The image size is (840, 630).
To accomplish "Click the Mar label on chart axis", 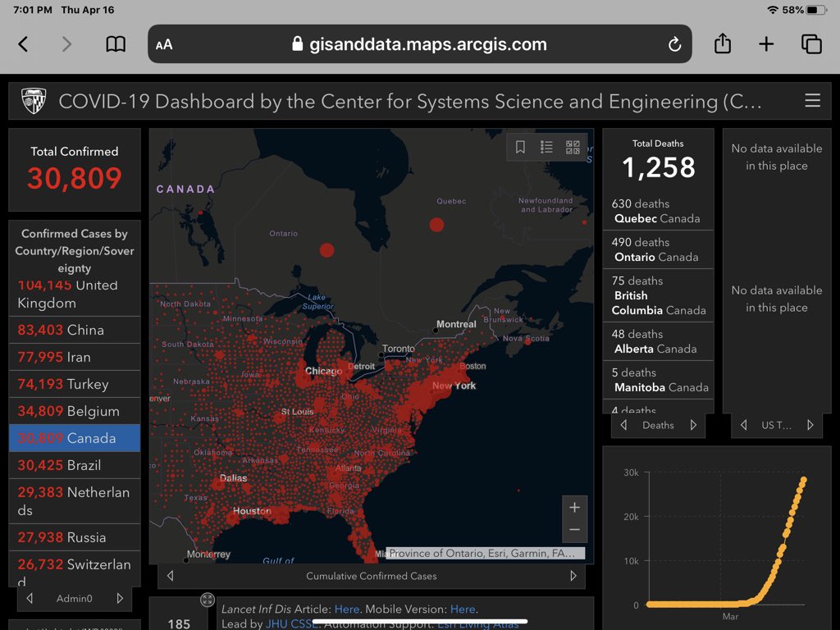I will coord(730,617).
